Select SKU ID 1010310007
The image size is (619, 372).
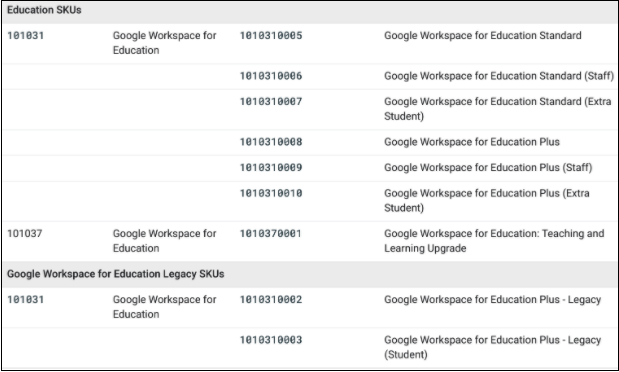click(271, 101)
